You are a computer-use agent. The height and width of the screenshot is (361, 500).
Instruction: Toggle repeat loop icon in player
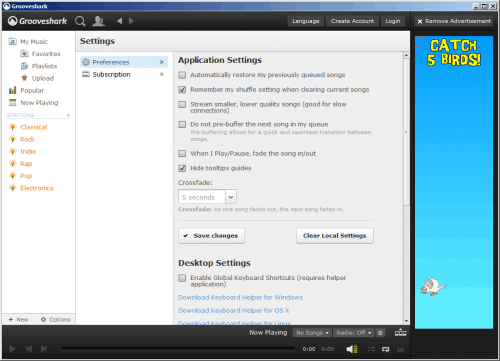coord(385,349)
